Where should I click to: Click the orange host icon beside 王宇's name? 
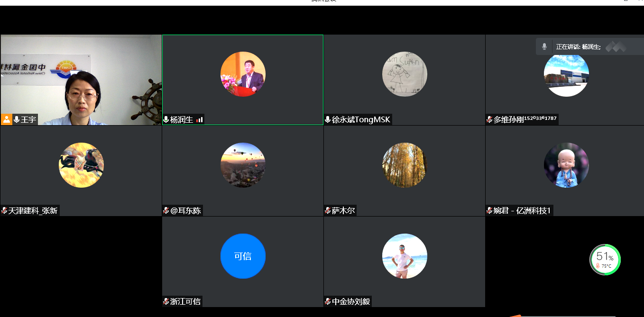(x=6, y=119)
